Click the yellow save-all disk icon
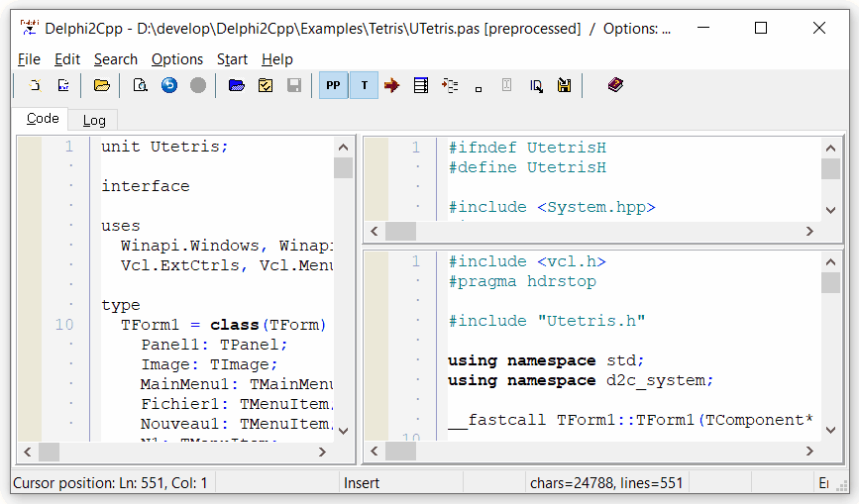Image resolution: width=859 pixels, height=504 pixels. (x=565, y=85)
